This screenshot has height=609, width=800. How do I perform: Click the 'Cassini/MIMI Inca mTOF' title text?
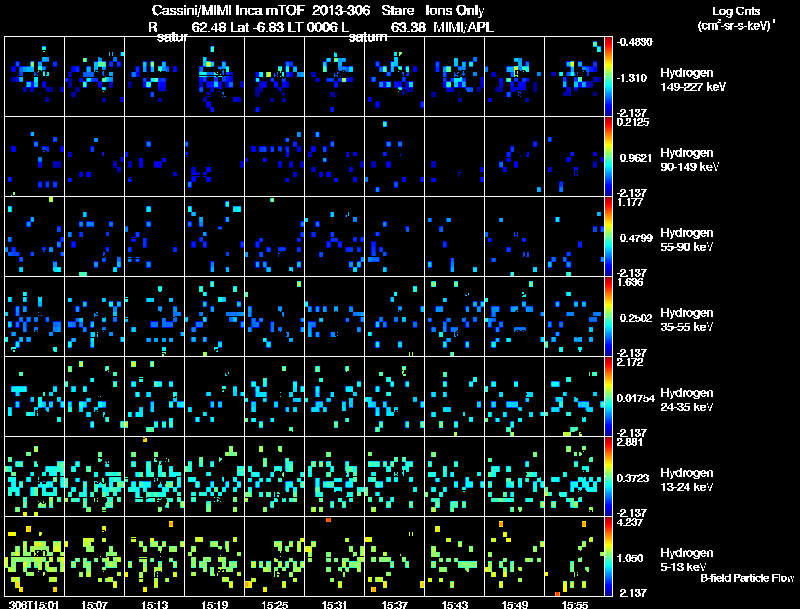click(229, 10)
